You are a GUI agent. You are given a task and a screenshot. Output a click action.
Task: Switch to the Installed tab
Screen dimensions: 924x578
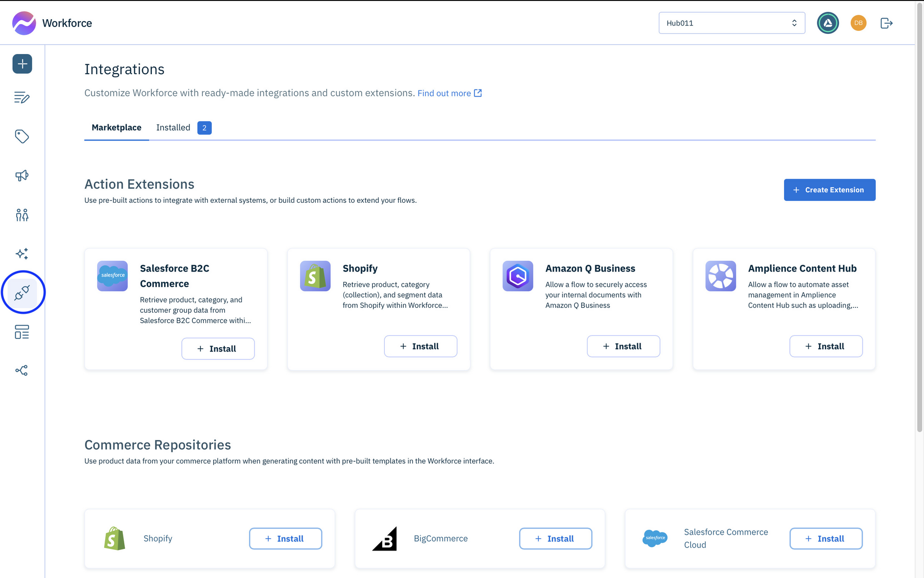[x=173, y=127]
